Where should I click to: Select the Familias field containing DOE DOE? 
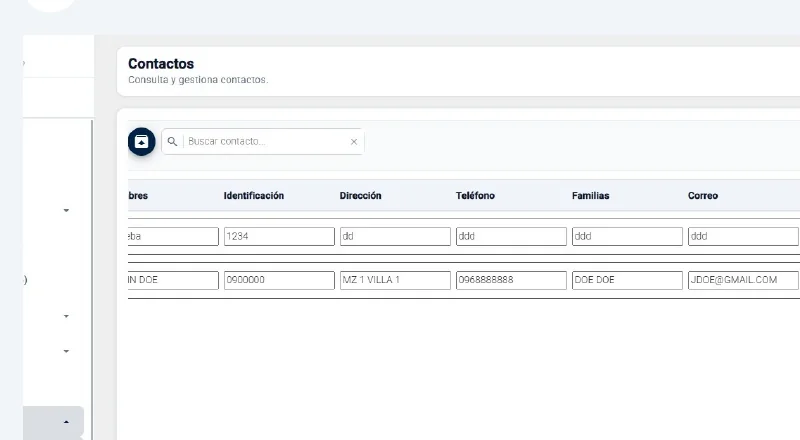click(627, 280)
